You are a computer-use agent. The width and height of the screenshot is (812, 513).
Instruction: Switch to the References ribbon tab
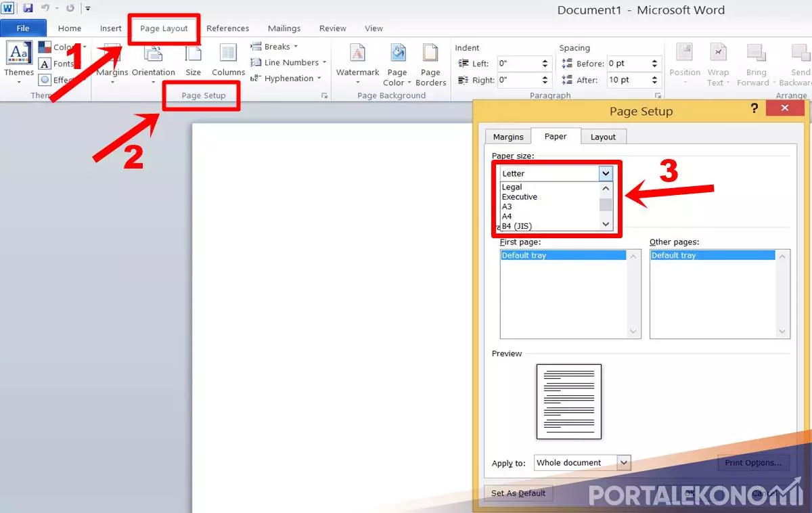coord(228,28)
